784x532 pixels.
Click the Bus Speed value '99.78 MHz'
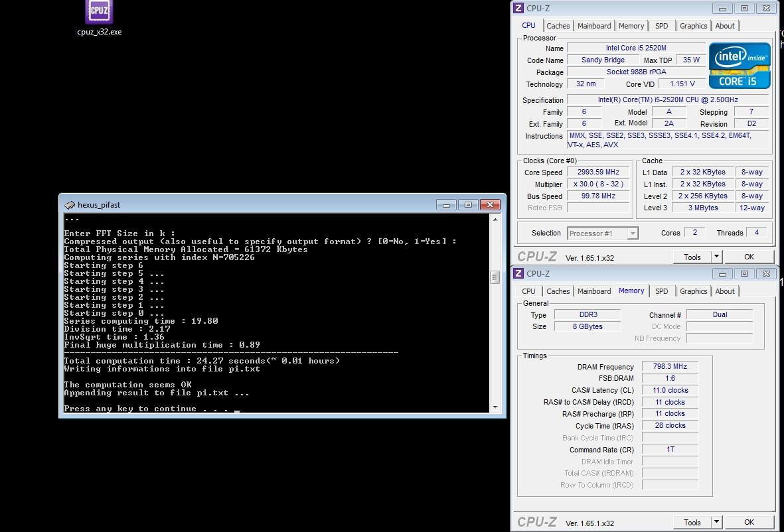[x=598, y=196]
